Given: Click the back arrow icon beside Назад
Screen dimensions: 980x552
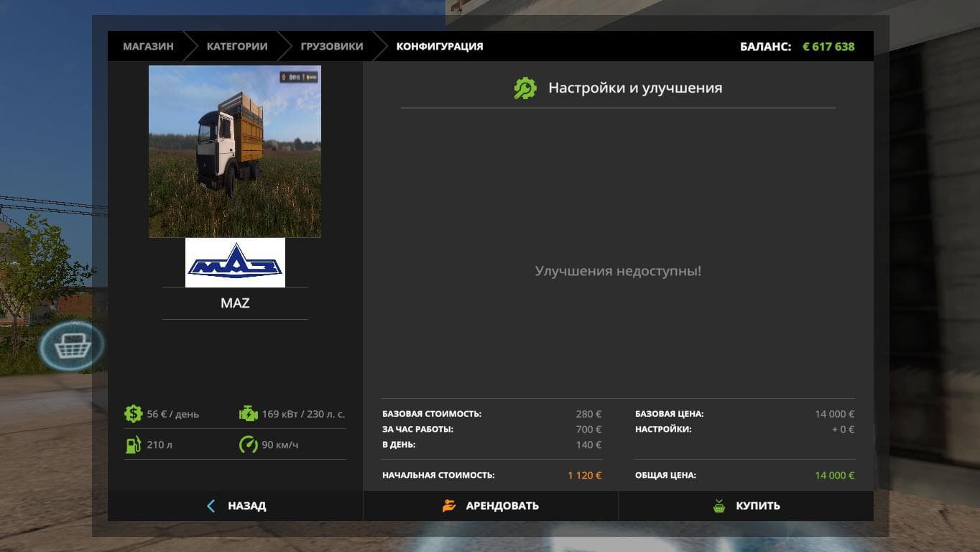Looking at the screenshot, I should tap(211, 506).
